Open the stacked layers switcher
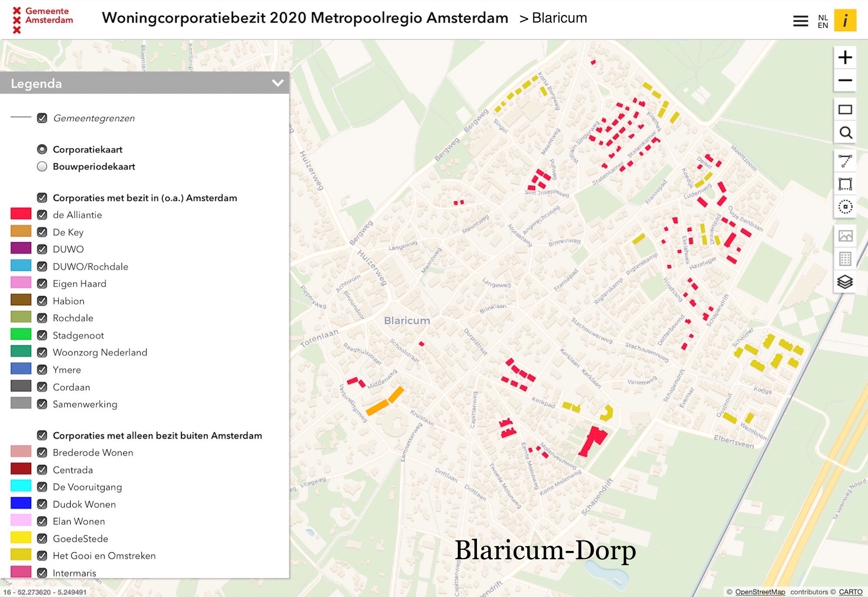Screen dimensions: 868x597 tap(845, 282)
